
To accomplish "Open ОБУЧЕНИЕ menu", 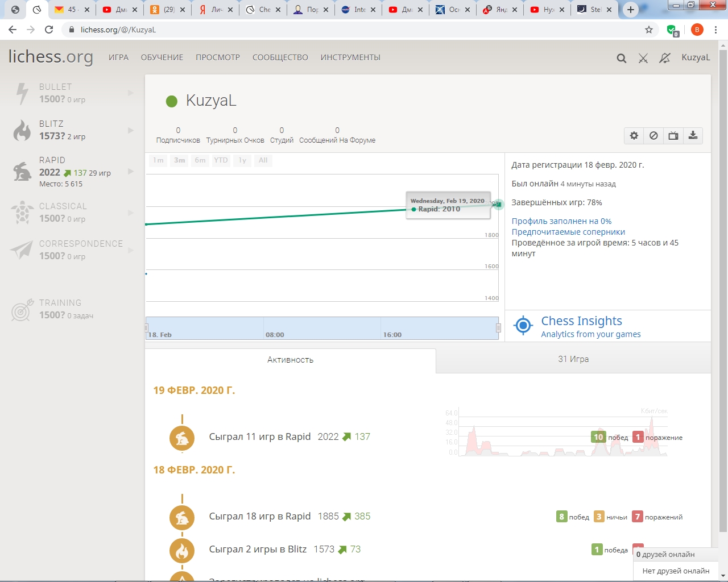I will tap(162, 57).
